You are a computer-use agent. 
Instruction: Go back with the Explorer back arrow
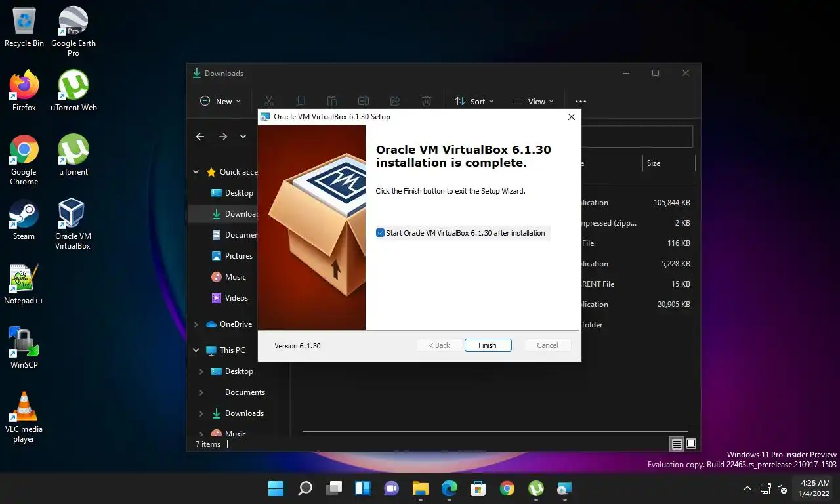[x=200, y=136]
